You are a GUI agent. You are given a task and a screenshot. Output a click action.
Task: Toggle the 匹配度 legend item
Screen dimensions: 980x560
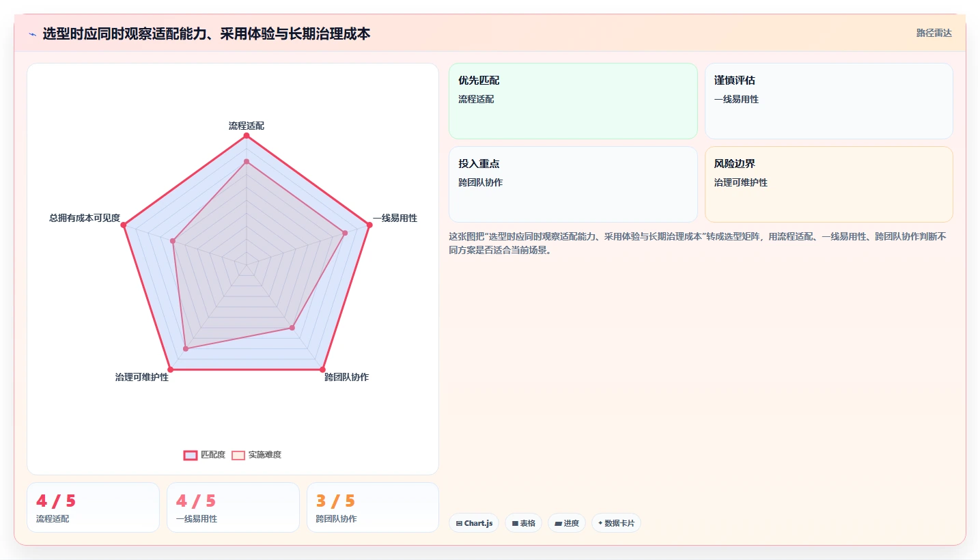pyautogui.click(x=204, y=455)
